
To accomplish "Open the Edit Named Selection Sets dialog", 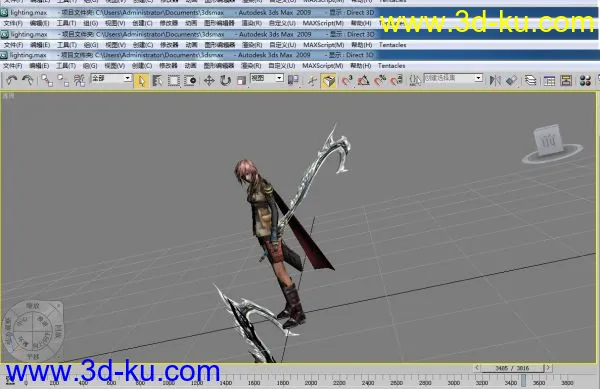I will coord(414,81).
